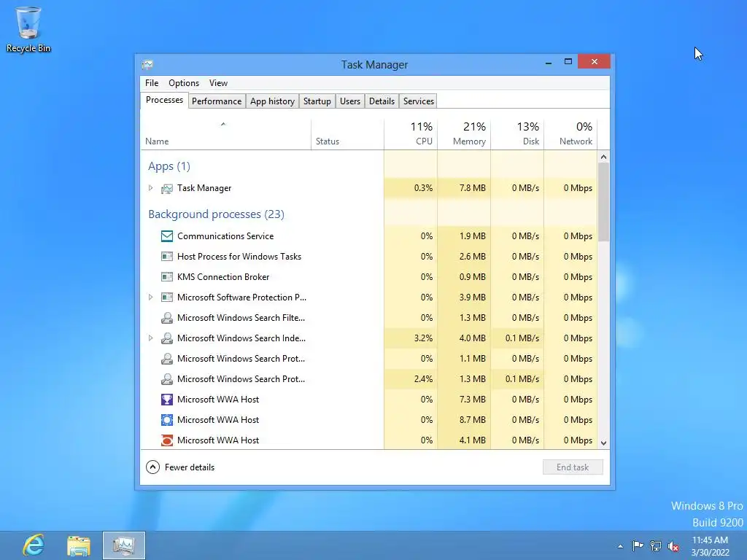Sort by the Memory column header
This screenshot has height=560, width=747.
pos(464,135)
